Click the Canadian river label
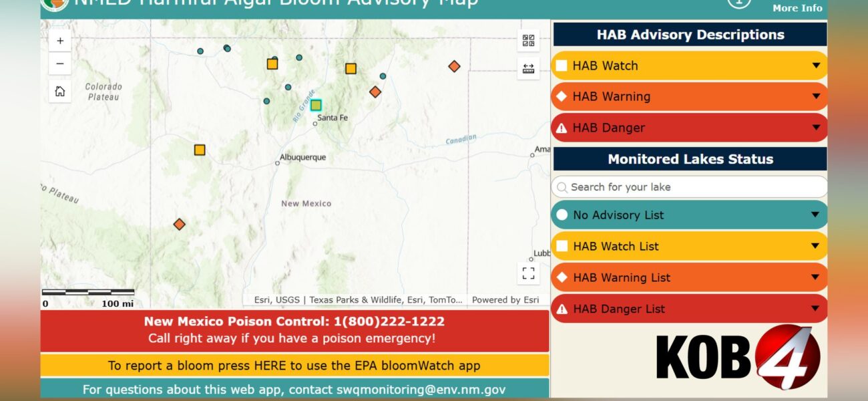 tap(461, 139)
